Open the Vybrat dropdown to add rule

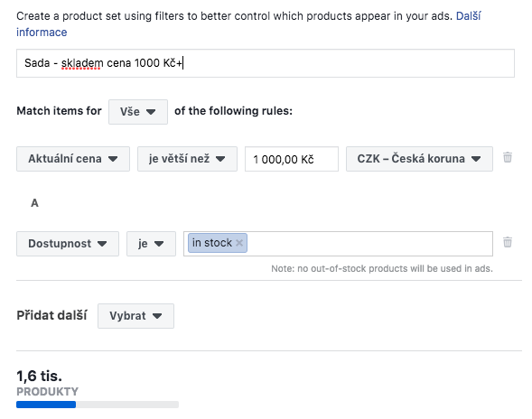click(135, 316)
